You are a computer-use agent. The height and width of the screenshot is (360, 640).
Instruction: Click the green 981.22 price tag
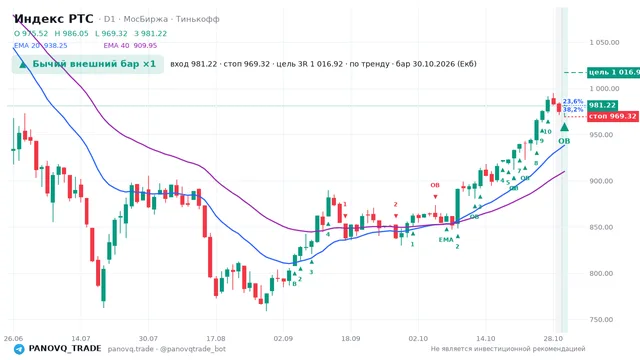pos(602,105)
